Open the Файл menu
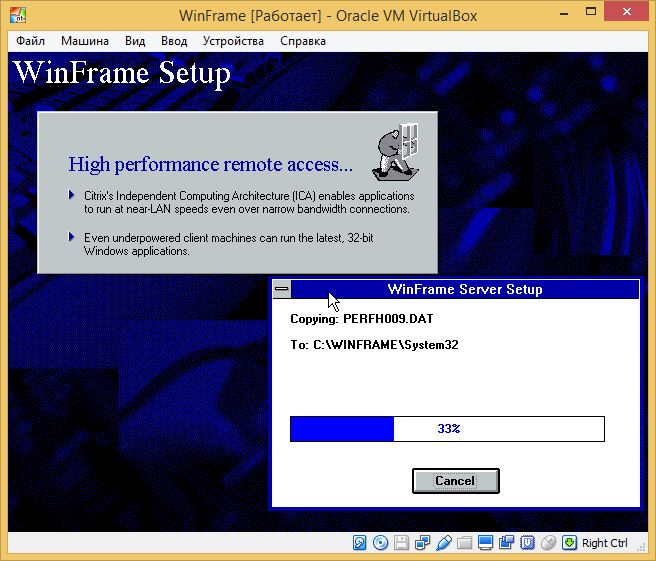This screenshot has width=656, height=561. (x=30, y=41)
